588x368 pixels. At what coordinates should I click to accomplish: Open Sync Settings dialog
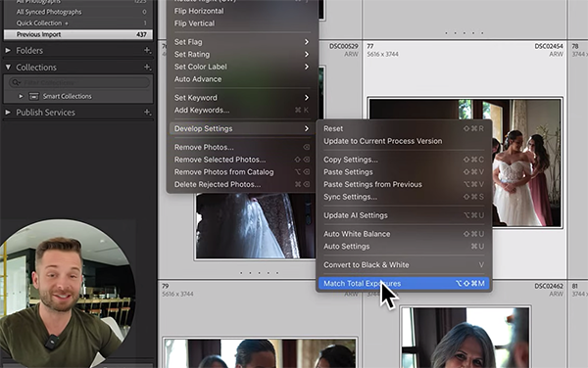(x=404, y=197)
